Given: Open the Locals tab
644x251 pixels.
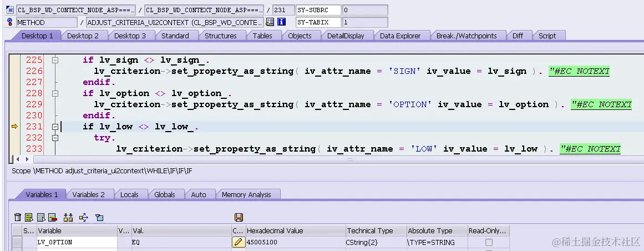Looking at the screenshot, I should click(129, 194).
